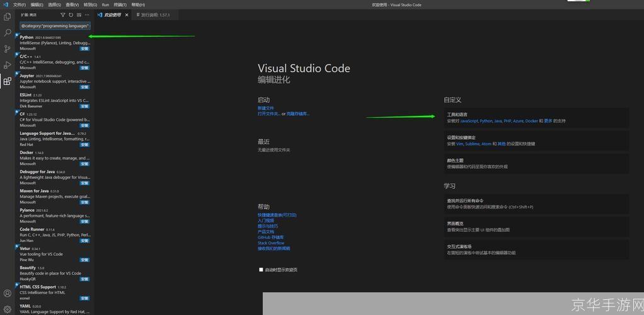Open the Stack Overflow link

(271, 243)
